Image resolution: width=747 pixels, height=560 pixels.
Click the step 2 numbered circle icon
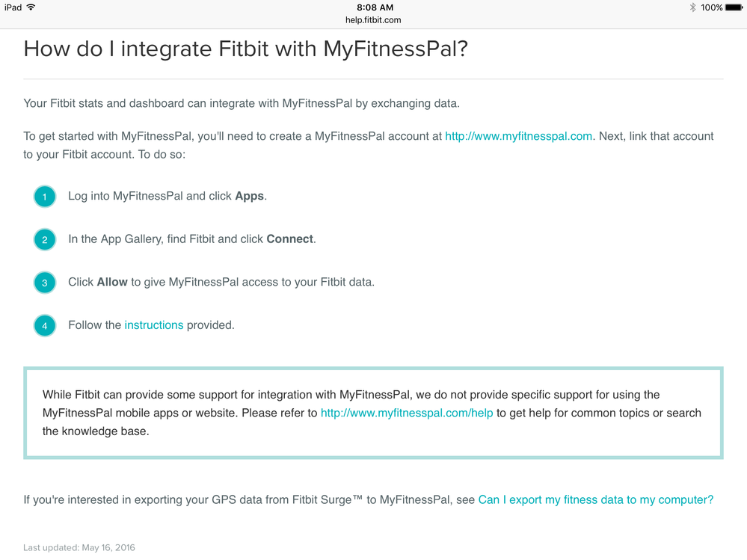pos(45,239)
